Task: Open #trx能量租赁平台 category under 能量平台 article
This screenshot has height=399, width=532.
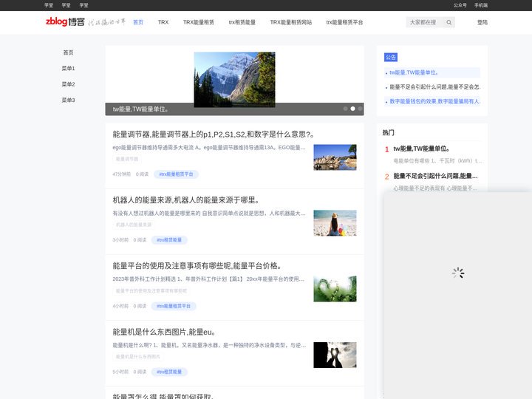Action: [174, 306]
